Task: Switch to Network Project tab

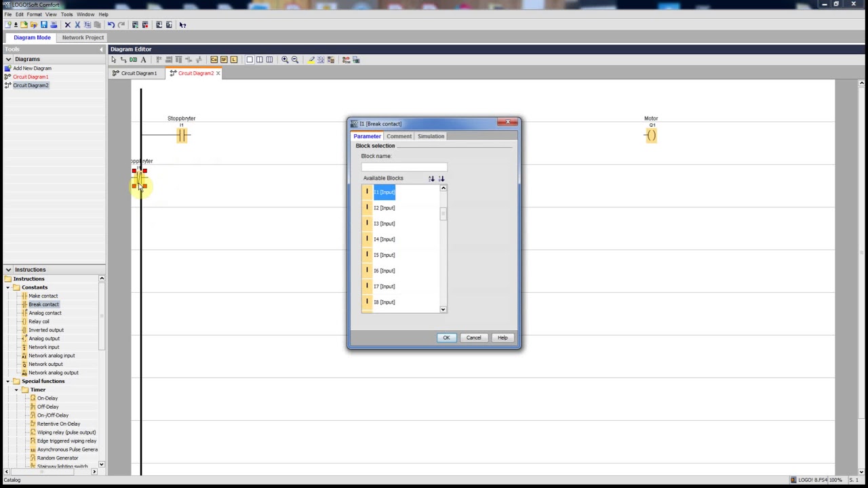Action: 83,37
